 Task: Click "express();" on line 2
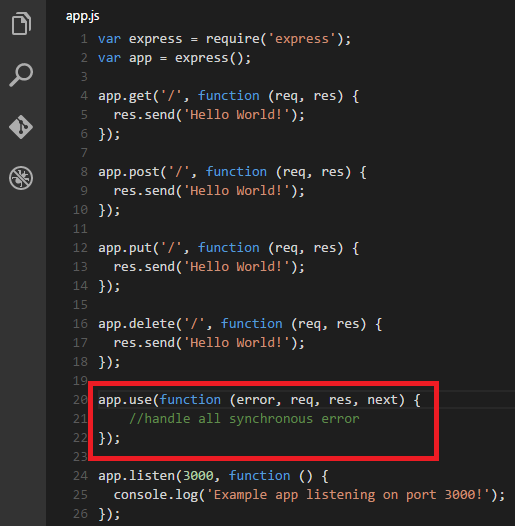[213, 58]
